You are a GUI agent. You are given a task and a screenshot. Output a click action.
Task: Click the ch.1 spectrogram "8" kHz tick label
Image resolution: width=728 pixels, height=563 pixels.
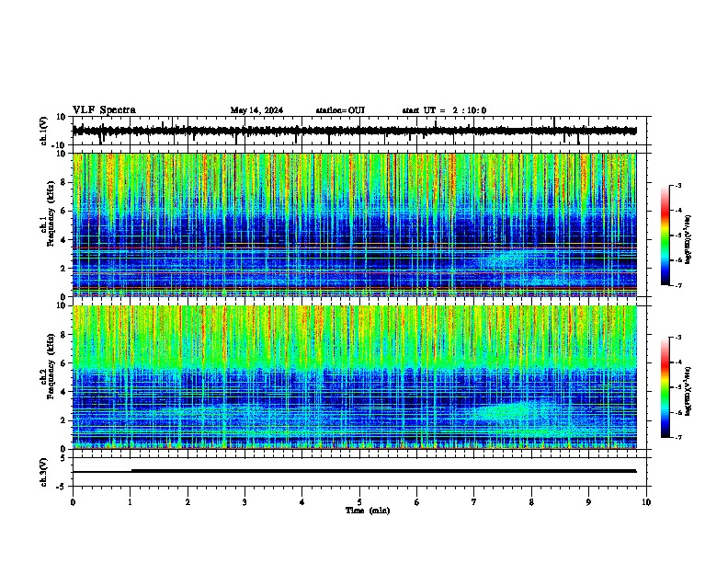pos(64,182)
